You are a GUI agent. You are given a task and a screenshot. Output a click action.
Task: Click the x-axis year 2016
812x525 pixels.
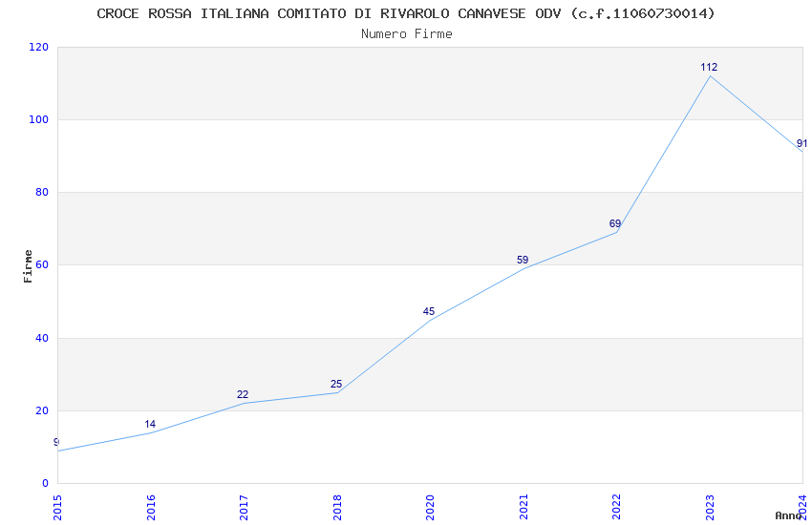pos(151,508)
